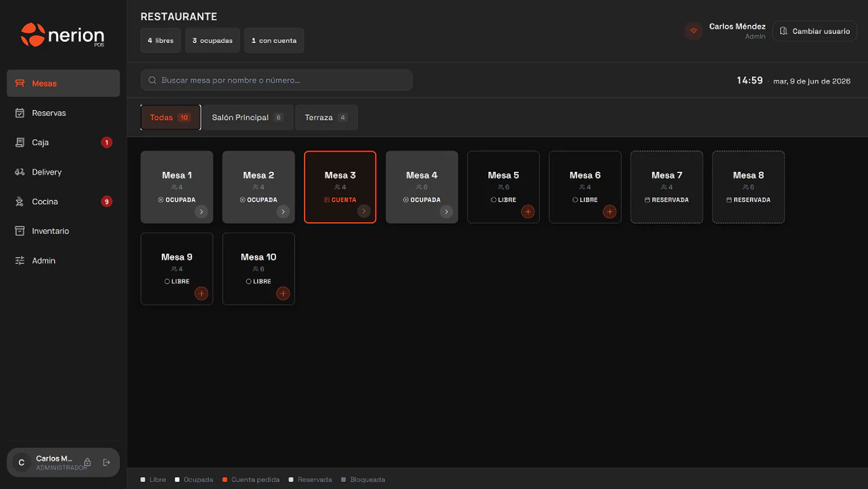This screenshot has width=868, height=489.
Task: Click the C avatar in sidebar footer
Action: pos(22,462)
